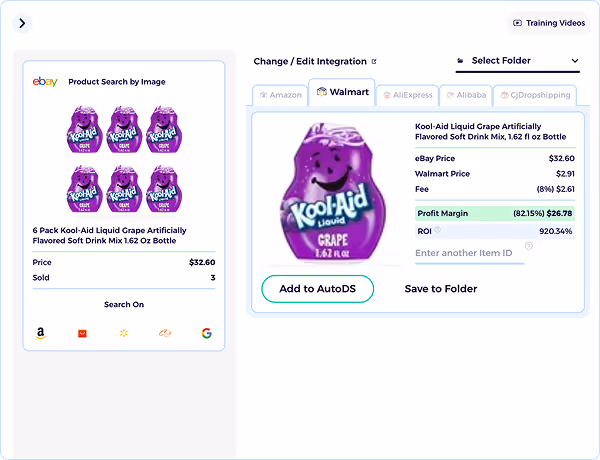The image size is (600, 460).
Task: Click the Search On label
Action: 124,305
